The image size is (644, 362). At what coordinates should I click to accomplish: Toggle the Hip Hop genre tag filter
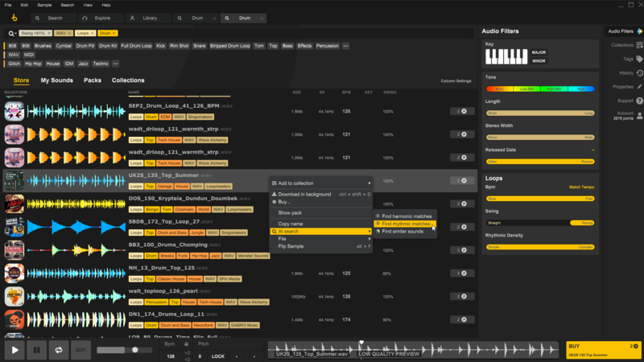click(x=33, y=64)
